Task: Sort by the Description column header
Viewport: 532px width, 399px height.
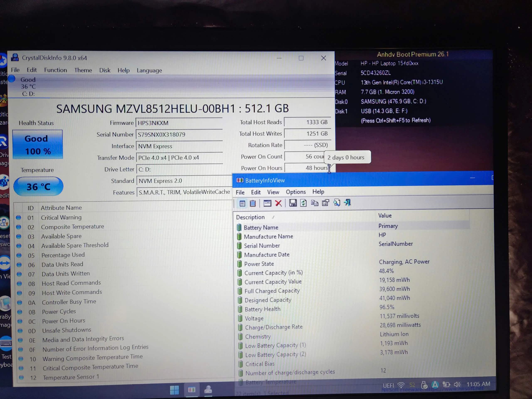Action: click(x=304, y=217)
